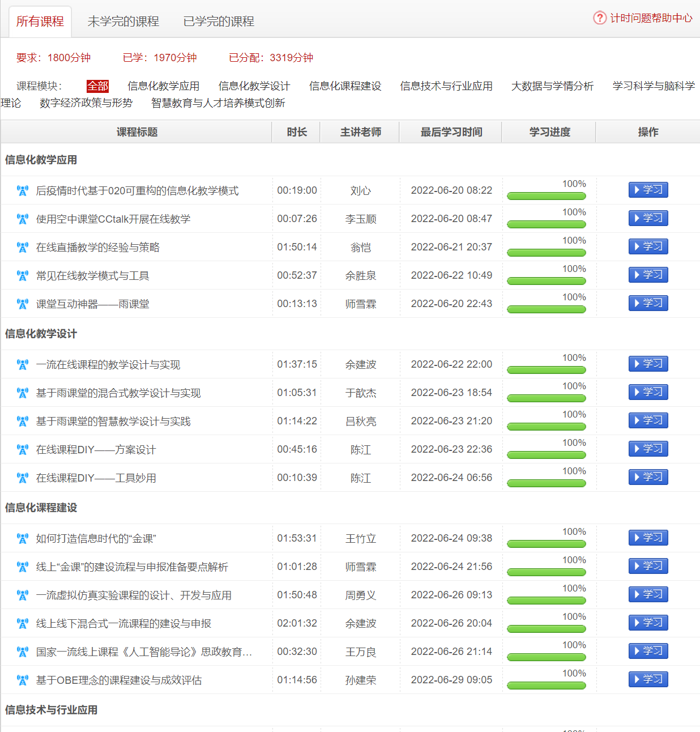Screen dimensions: 700x732
Task: Open the 计时问题帮助中心 link
Action: pyautogui.click(x=651, y=18)
